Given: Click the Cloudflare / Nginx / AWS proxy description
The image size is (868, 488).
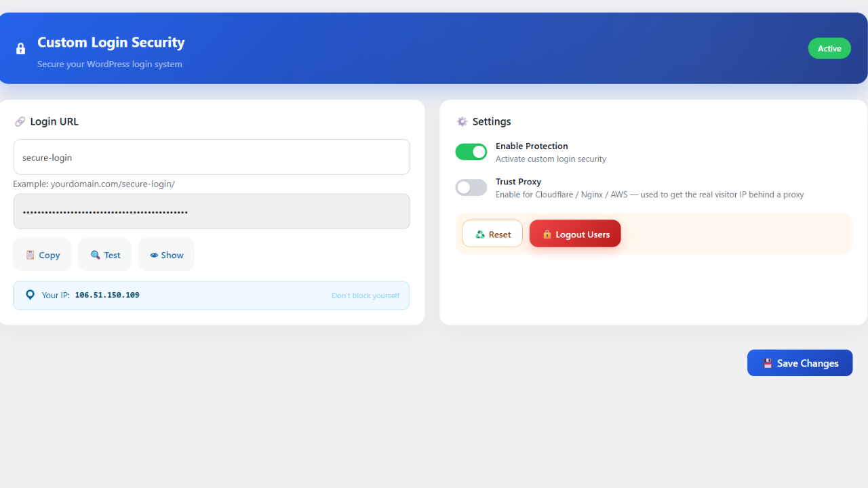Looking at the screenshot, I should [x=650, y=195].
